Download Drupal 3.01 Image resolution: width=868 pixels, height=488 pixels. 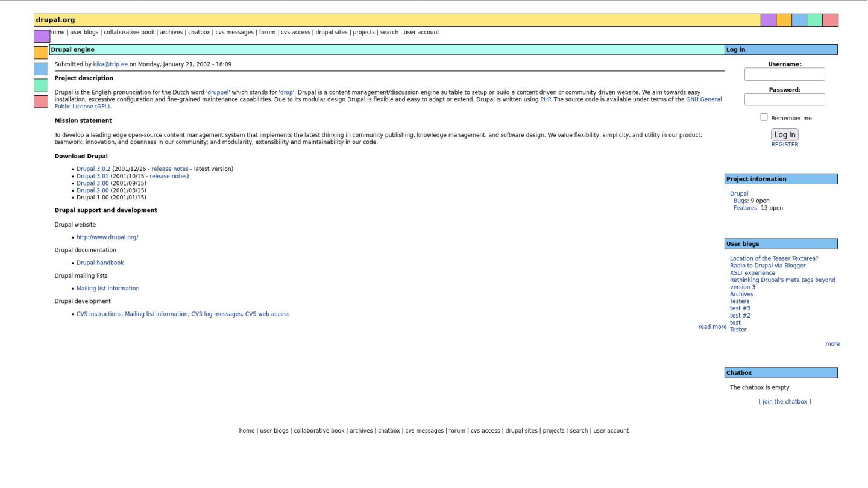(x=93, y=177)
